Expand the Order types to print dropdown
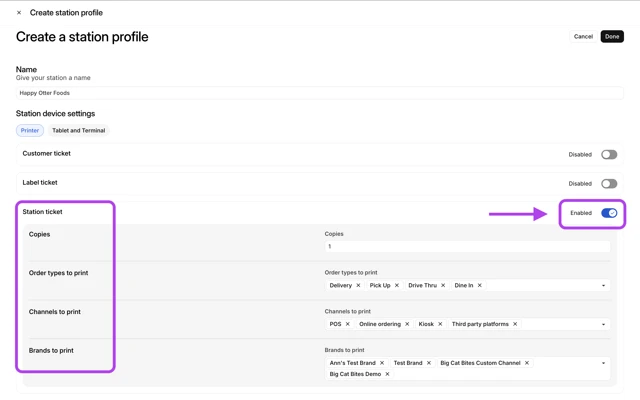 (603, 286)
